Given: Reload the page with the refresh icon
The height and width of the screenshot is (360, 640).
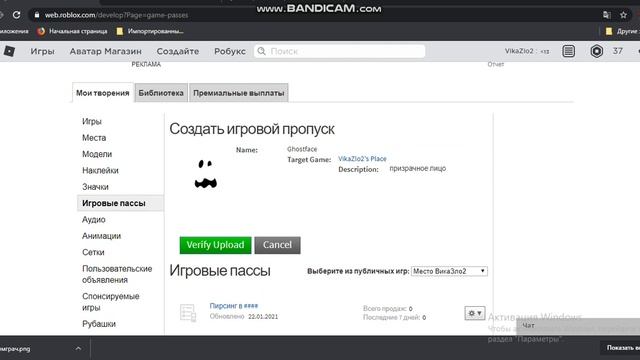Looking at the screenshot, I should (x=16, y=15).
